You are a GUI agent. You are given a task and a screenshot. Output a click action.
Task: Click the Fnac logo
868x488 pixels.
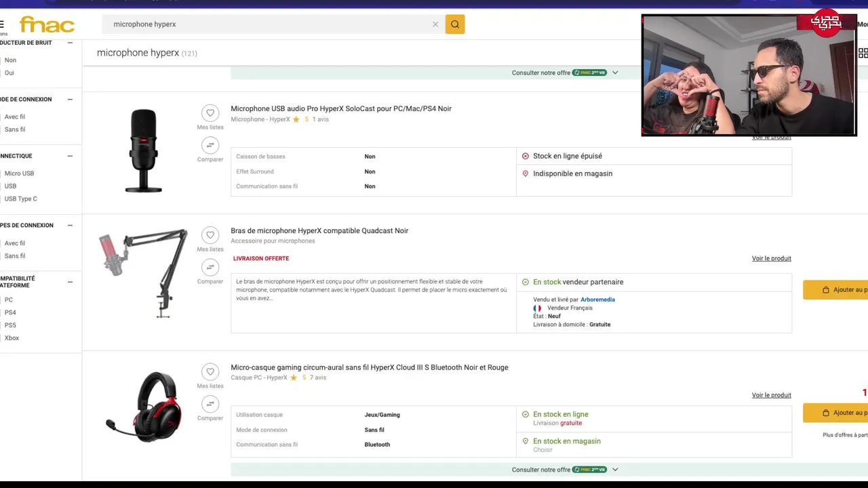pyautogui.click(x=47, y=25)
